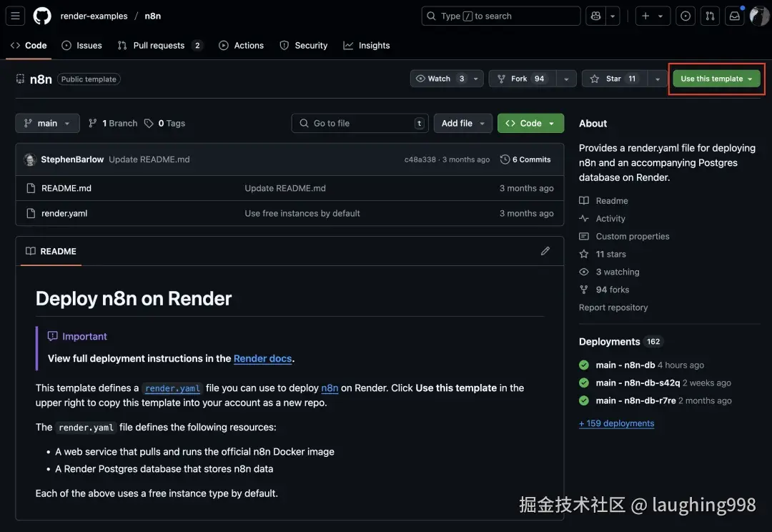Open the Add file dropdown

(462, 123)
